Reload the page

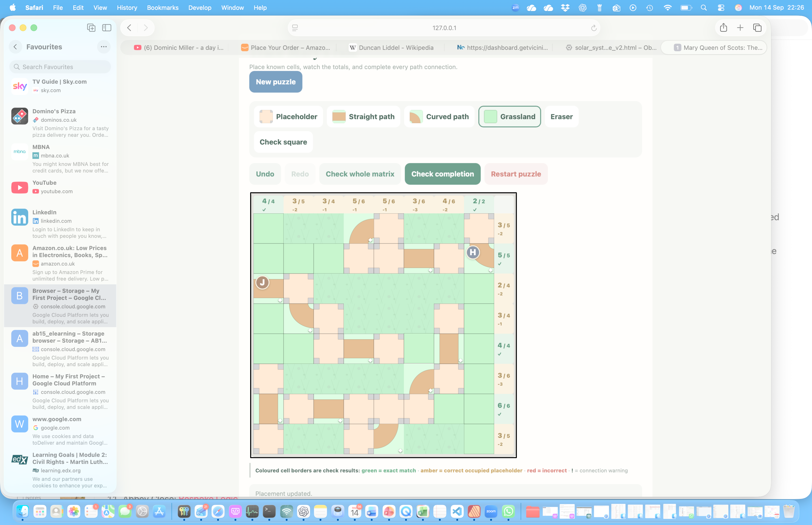594,28
